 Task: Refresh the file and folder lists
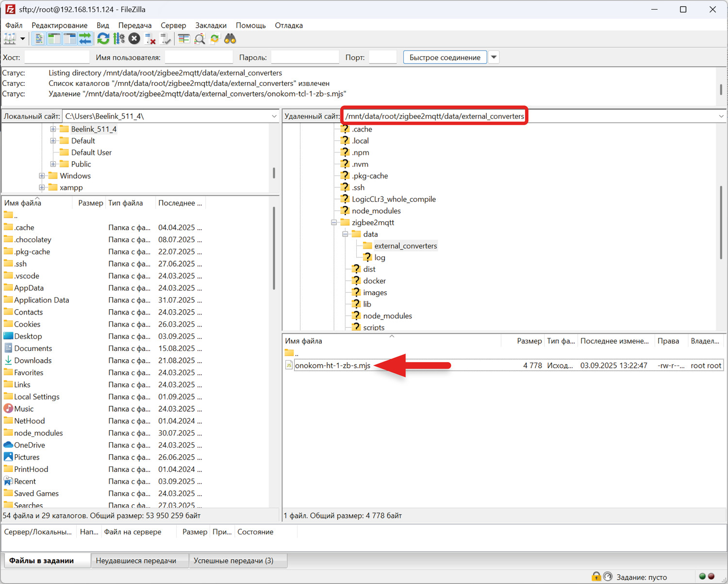pyautogui.click(x=103, y=39)
